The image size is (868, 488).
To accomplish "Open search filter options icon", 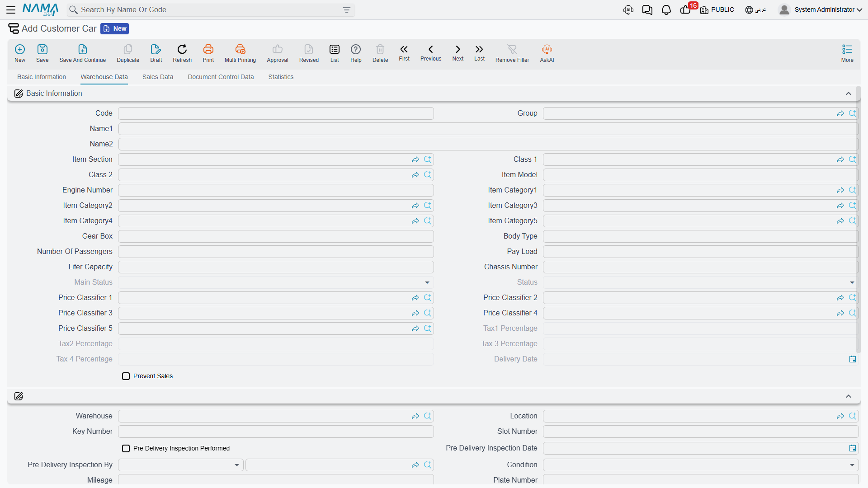I will coord(347,10).
